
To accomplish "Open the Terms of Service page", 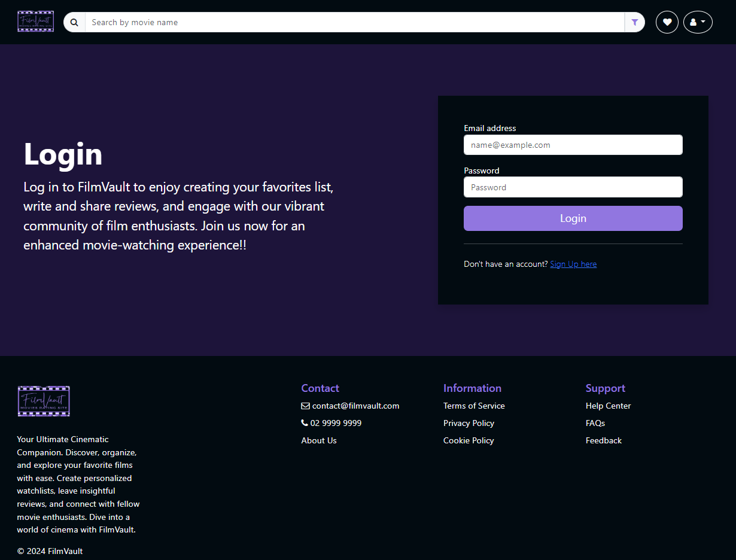I will [x=474, y=406].
